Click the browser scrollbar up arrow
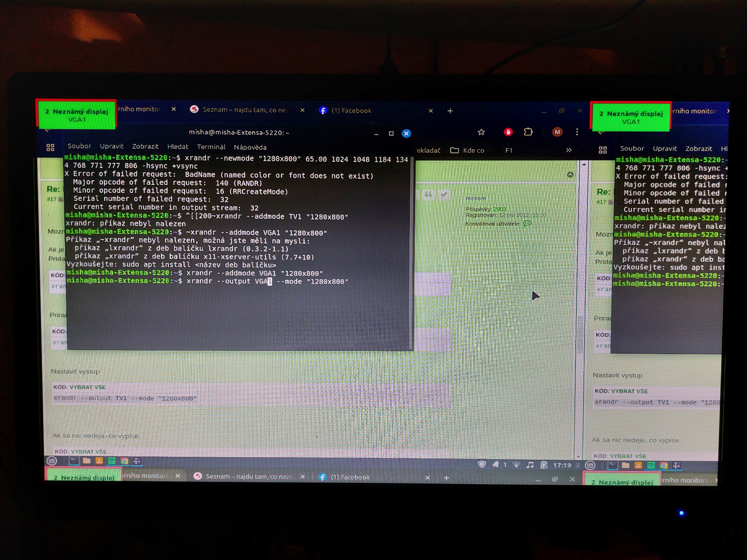 pos(584,165)
